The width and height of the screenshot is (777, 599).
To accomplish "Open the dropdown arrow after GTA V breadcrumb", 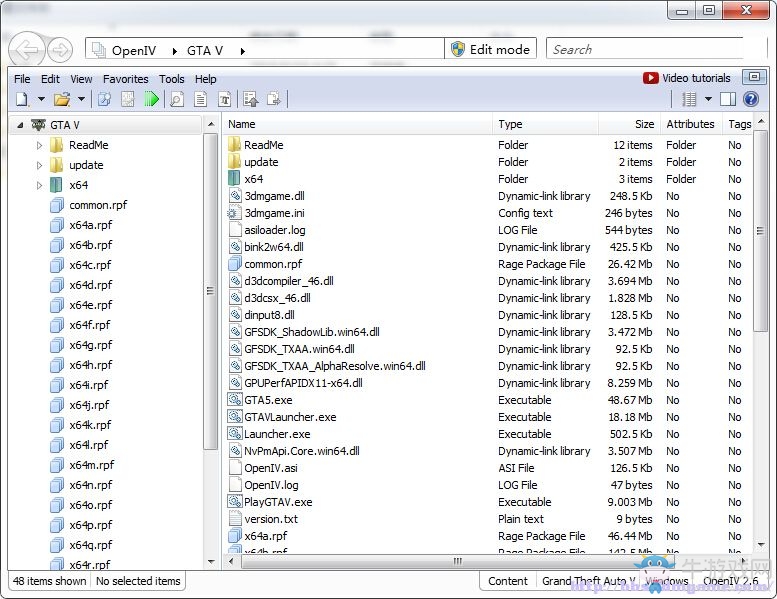I will click(243, 51).
